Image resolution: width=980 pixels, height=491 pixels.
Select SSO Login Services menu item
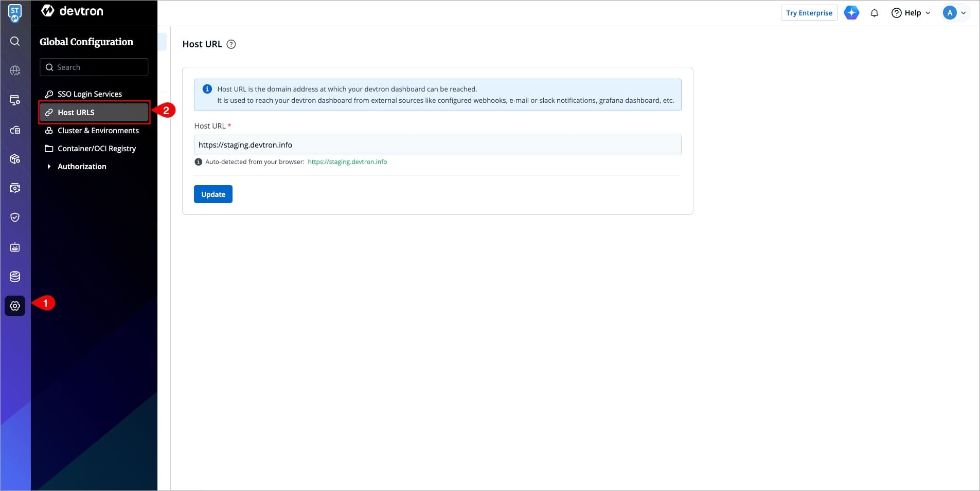[90, 94]
